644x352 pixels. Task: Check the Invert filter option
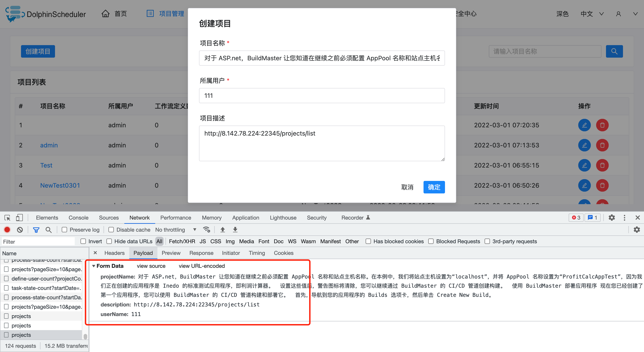click(83, 241)
